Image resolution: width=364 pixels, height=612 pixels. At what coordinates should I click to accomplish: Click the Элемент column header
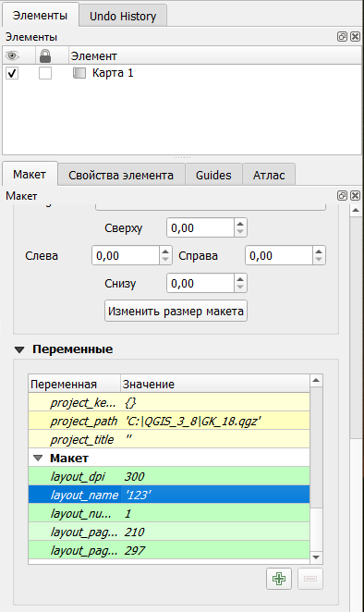[215, 55]
